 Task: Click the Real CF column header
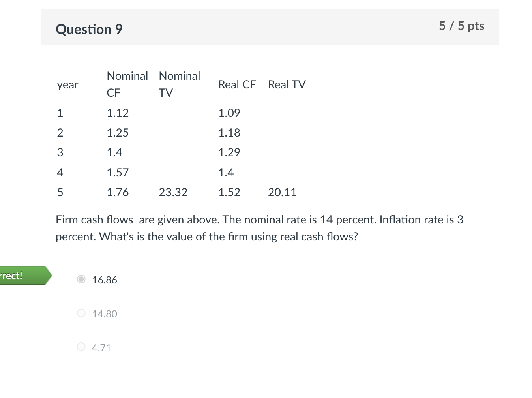coord(237,84)
